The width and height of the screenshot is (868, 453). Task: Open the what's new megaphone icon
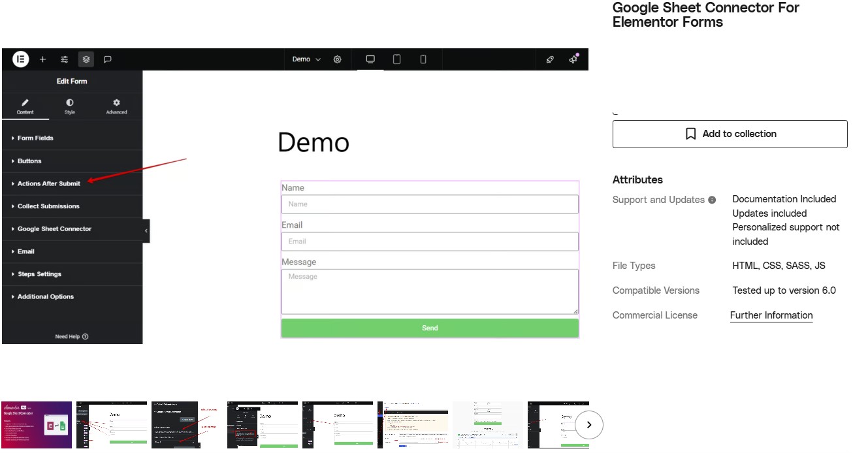[x=573, y=59]
